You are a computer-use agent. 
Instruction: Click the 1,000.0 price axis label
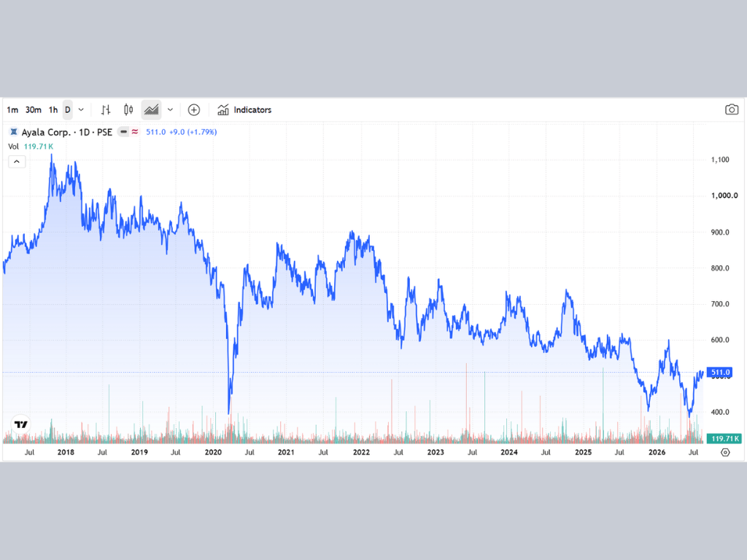724,195
